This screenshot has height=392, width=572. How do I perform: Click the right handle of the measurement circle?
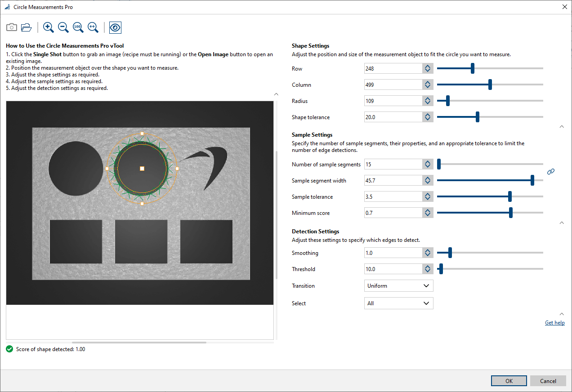[177, 169]
